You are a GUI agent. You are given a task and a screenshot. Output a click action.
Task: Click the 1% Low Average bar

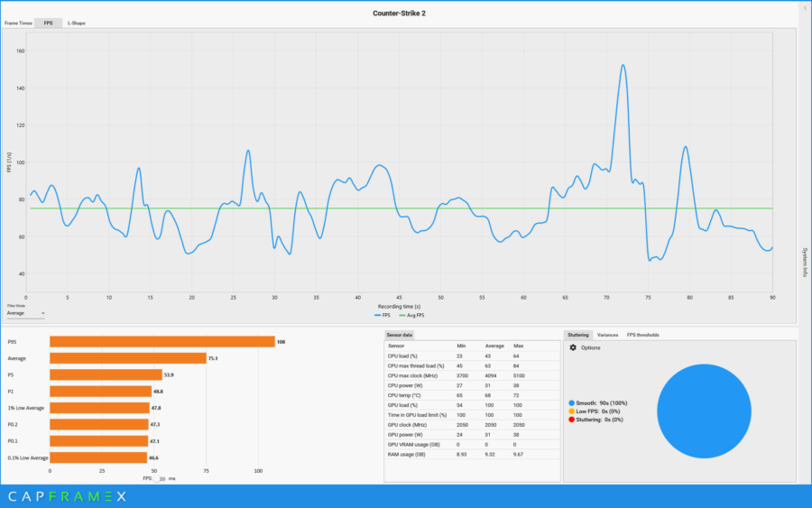pos(99,408)
